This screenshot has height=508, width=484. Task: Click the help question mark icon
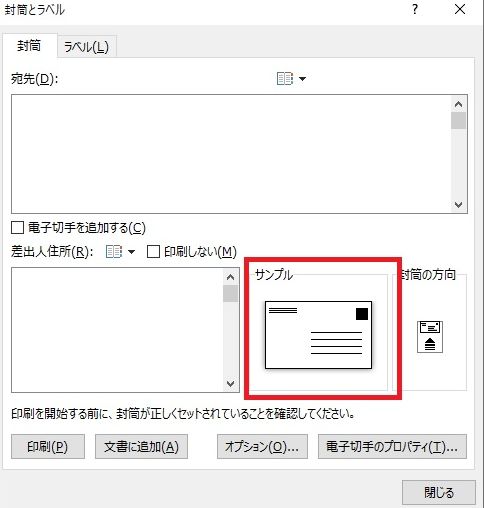click(415, 9)
